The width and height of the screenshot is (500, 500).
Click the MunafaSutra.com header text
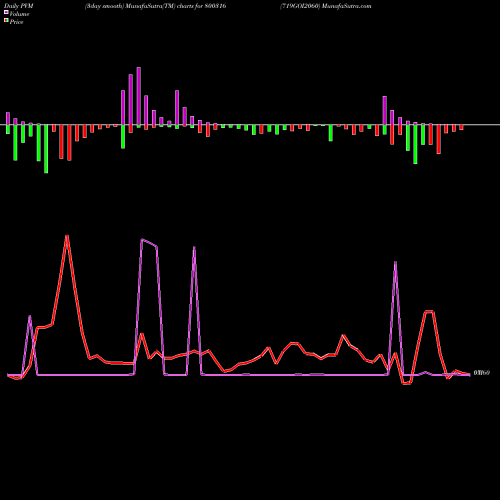(x=347, y=6)
